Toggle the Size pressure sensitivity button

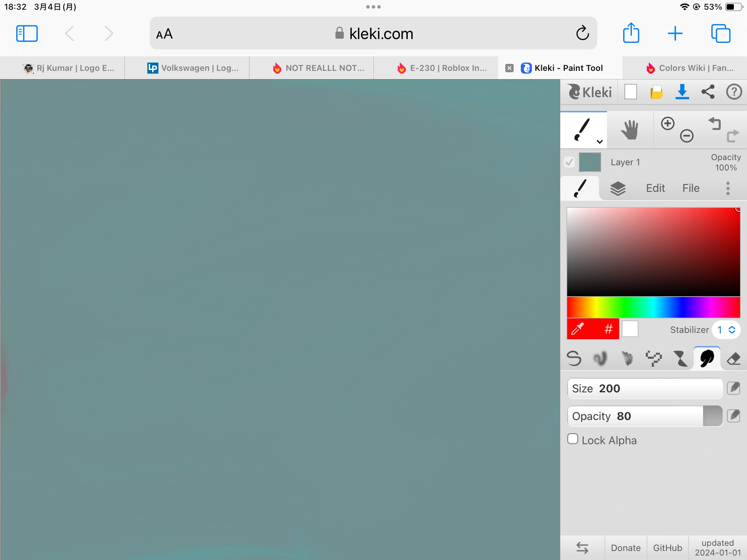(734, 388)
